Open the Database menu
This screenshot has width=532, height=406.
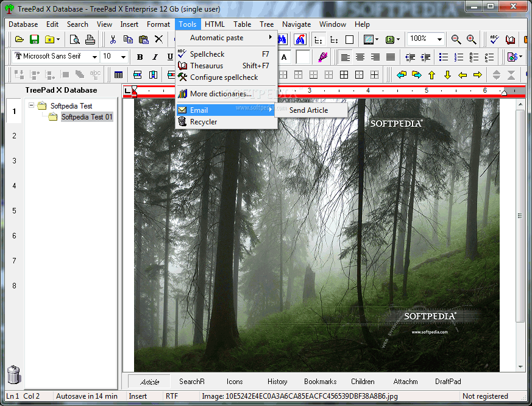pyautogui.click(x=23, y=24)
